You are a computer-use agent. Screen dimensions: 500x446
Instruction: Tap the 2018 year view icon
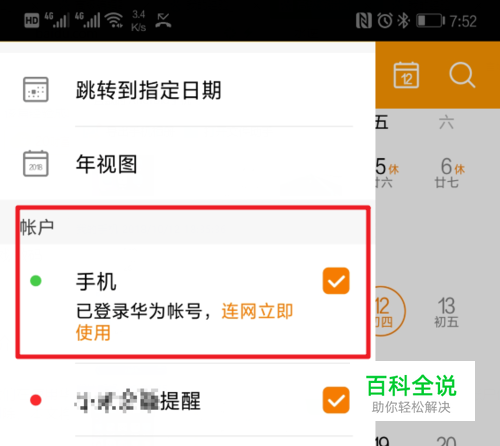coord(36,163)
